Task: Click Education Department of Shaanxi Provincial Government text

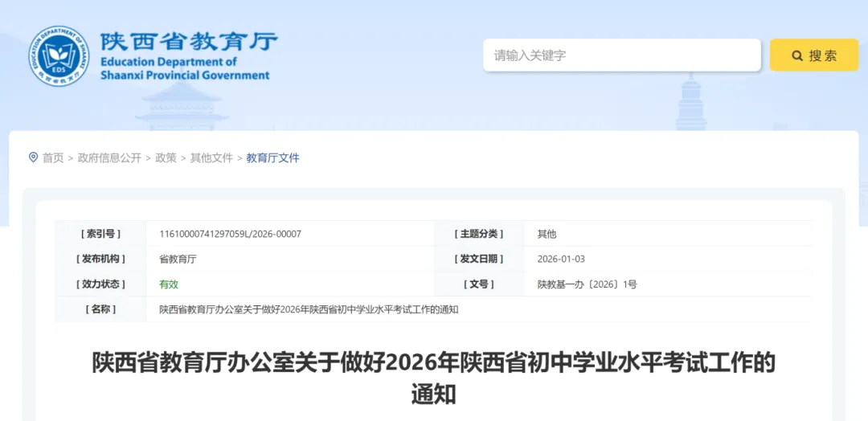Action: click(185, 68)
